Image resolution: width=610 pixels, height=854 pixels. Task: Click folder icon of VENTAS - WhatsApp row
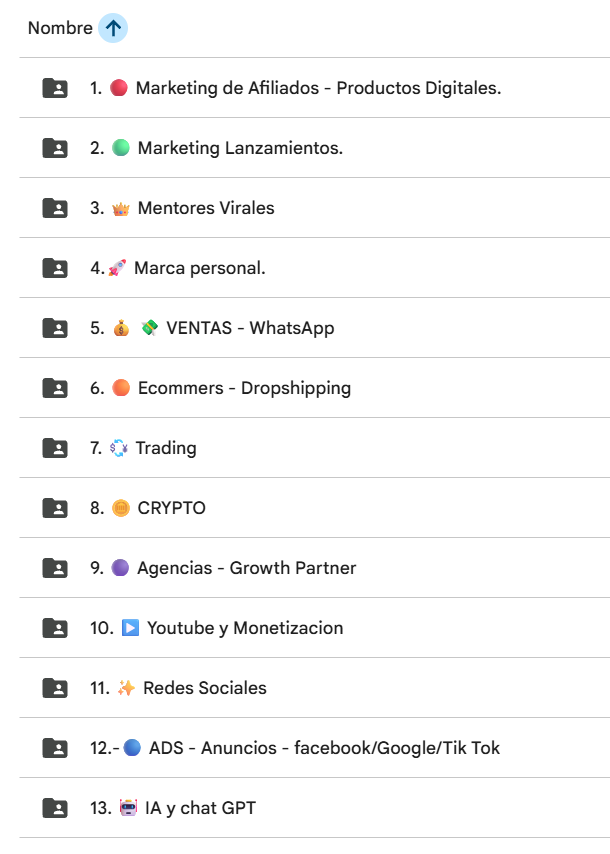click(x=55, y=328)
